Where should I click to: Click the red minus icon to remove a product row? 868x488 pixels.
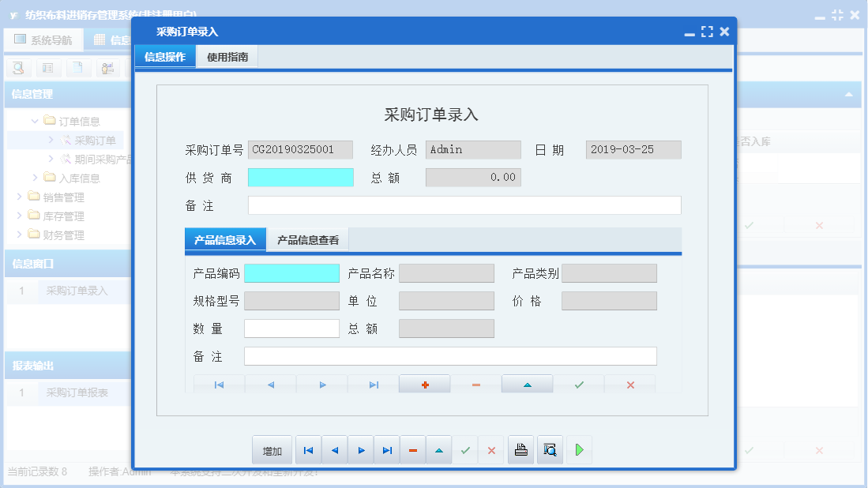pyautogui.click(x=475, y=385)
